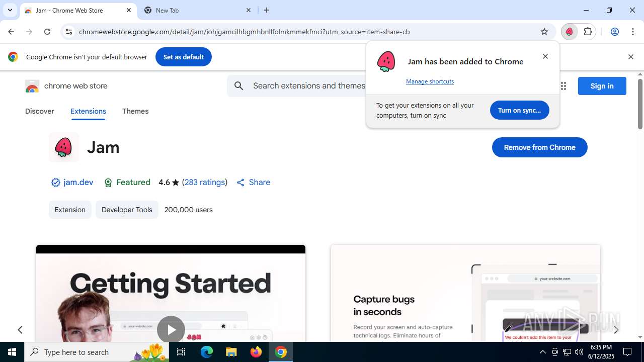
Task: Open the pinned Jam extension icon in toolbar
Action: click(569, 32)
